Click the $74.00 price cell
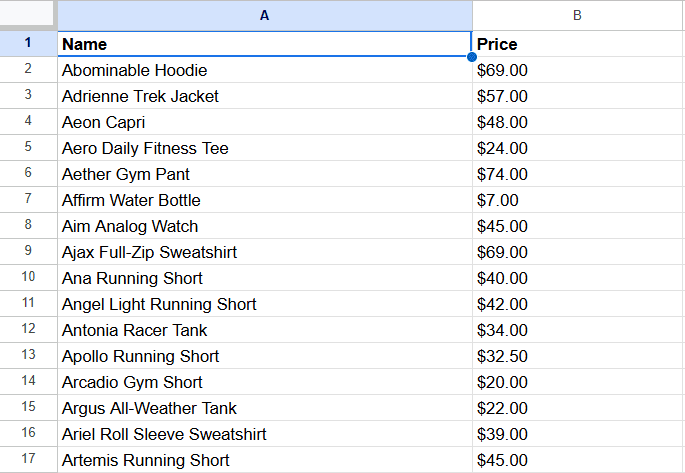 tap(578, 174)
